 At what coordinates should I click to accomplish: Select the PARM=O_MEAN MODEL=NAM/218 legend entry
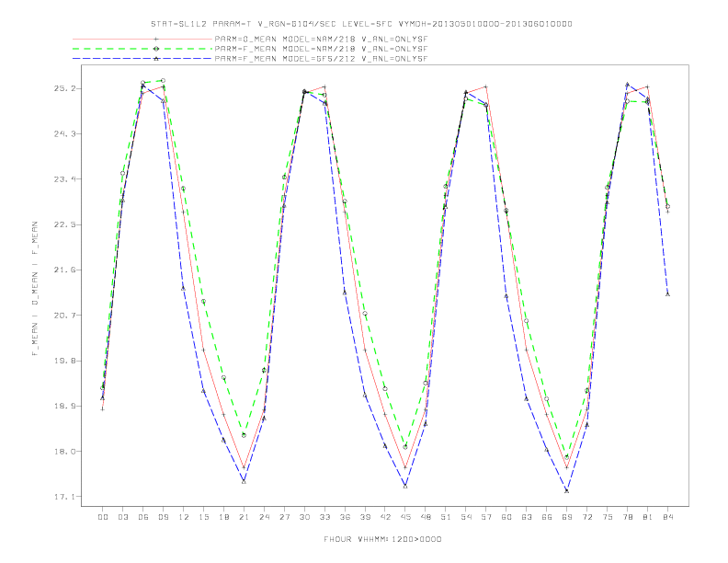(321, 39)
